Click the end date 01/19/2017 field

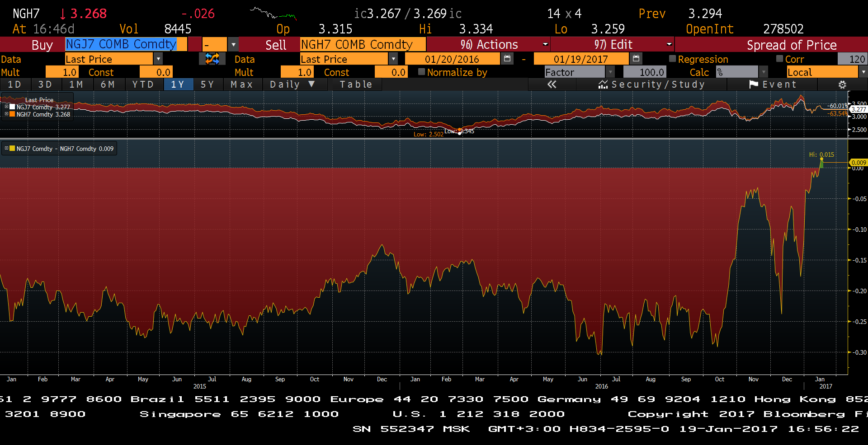[581, 59]
